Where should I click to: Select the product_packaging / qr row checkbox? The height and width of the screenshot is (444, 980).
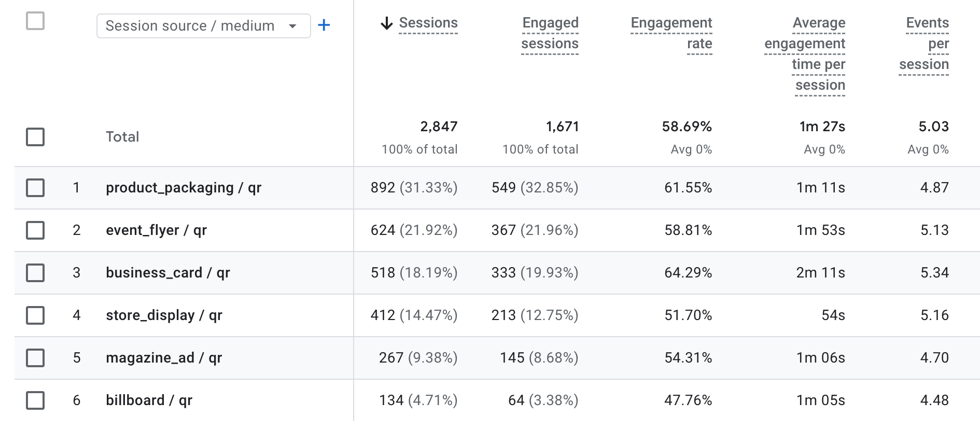35,188
